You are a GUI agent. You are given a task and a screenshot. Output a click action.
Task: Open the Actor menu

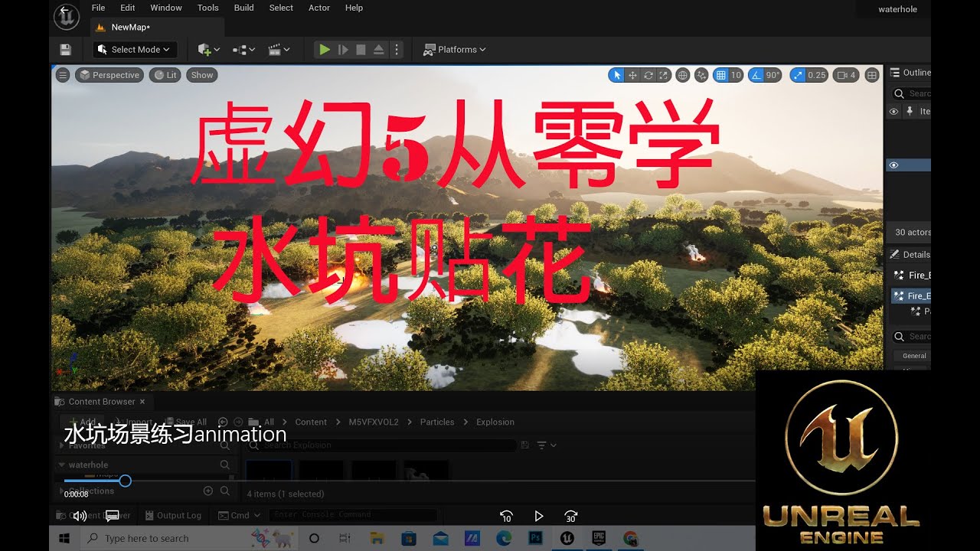tap(319, 8)
